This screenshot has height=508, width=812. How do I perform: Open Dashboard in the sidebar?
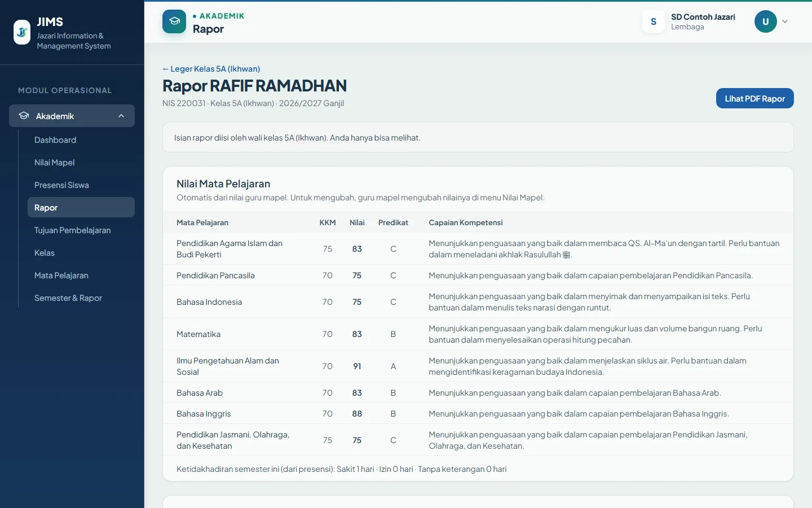point(81,140)
